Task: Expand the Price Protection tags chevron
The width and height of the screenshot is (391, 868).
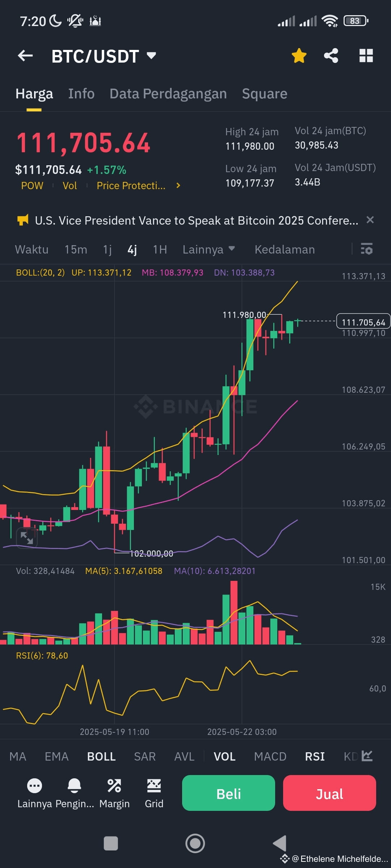Action: (x=178, y=186)
